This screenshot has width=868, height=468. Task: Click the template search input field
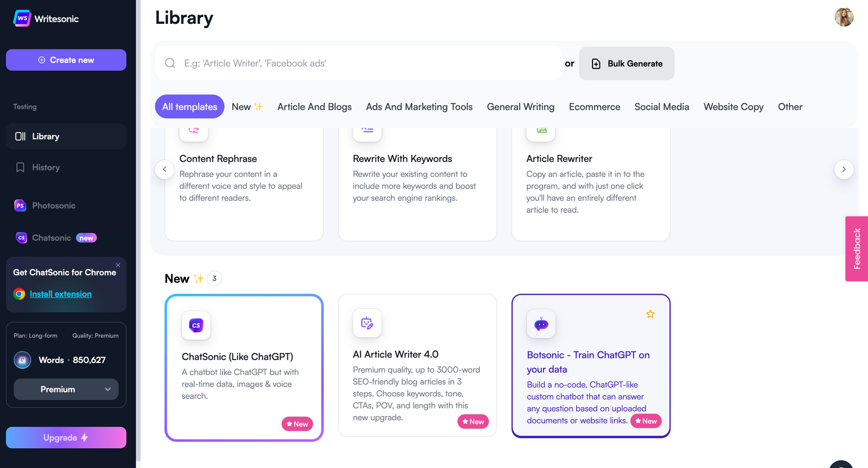click(x=359, y=63)
